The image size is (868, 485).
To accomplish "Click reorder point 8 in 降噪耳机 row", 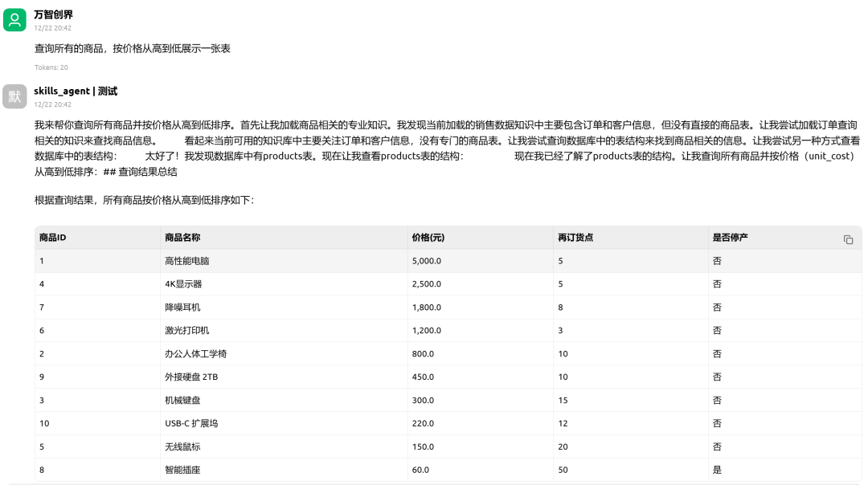I will pos(560,307).
